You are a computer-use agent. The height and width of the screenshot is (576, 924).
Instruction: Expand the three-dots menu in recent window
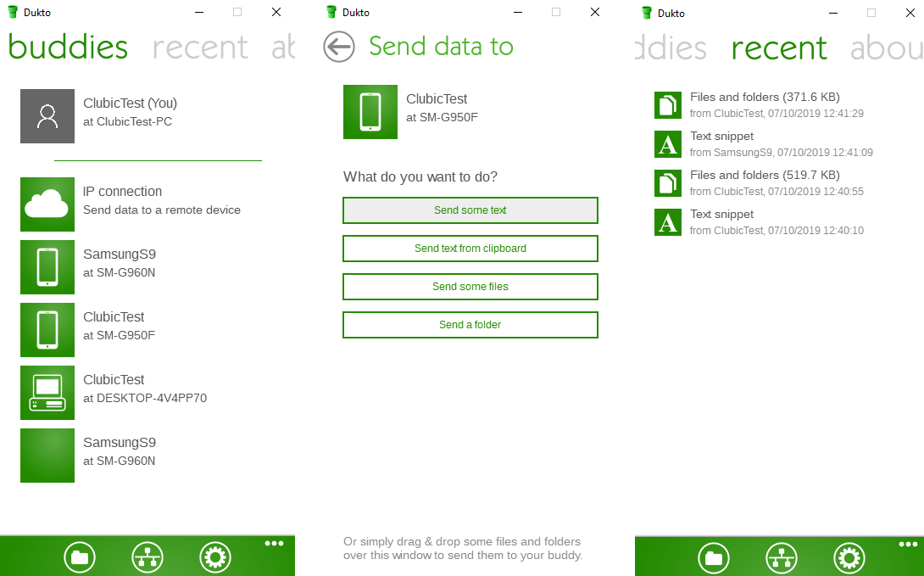click(908, 544)
